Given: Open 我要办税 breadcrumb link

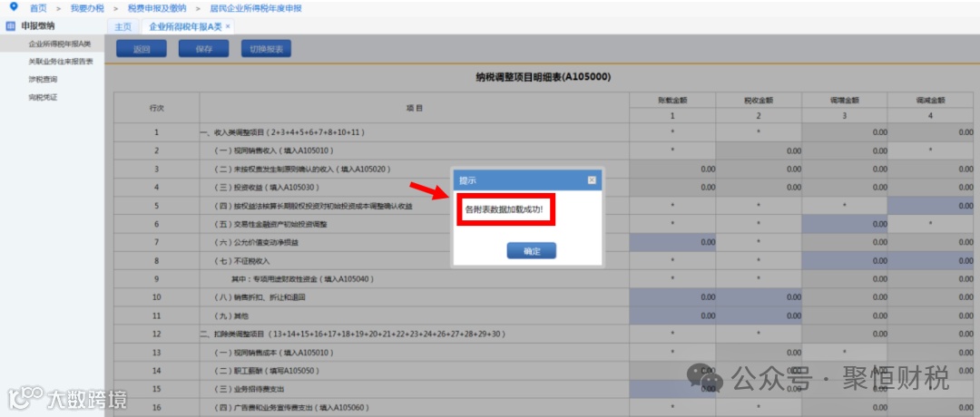Looking at the screenshot, I should pyautogui.click(x=87, y=8).
